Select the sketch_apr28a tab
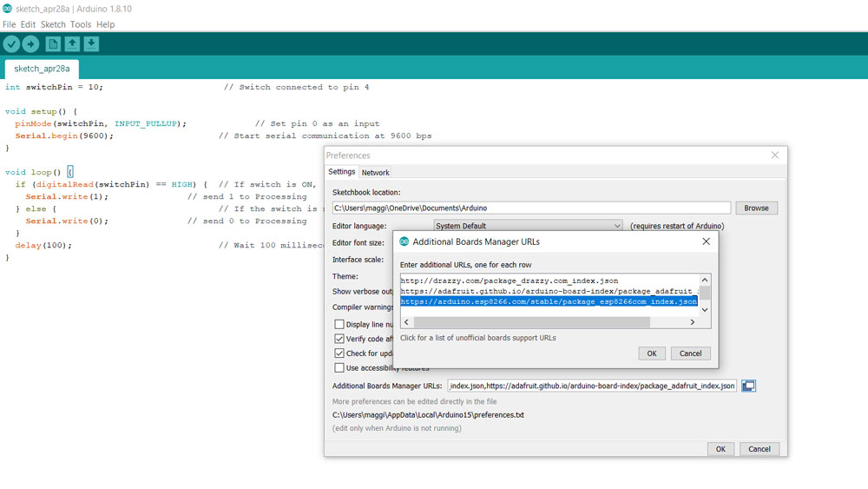 (42, 69)
